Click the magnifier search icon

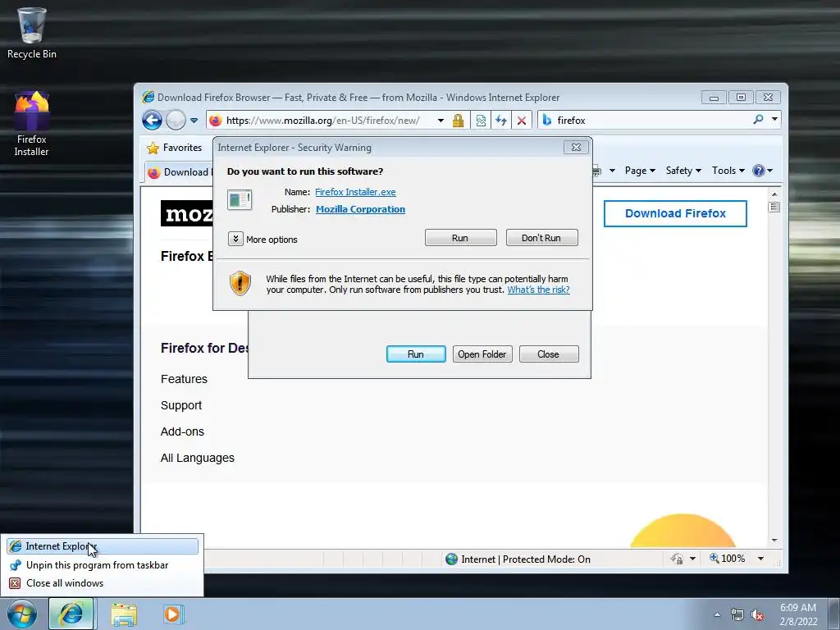coord(758,119)
